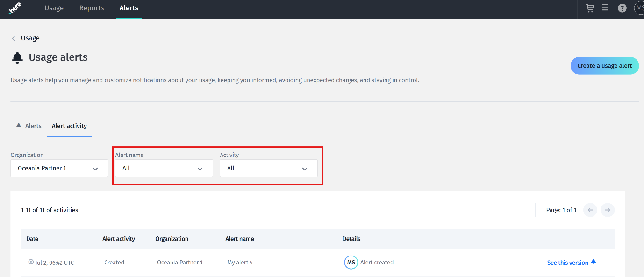The width and height of the screenshot is (644, 277).
Task: Click the bell icon after See this version
Action: [594, 262]
